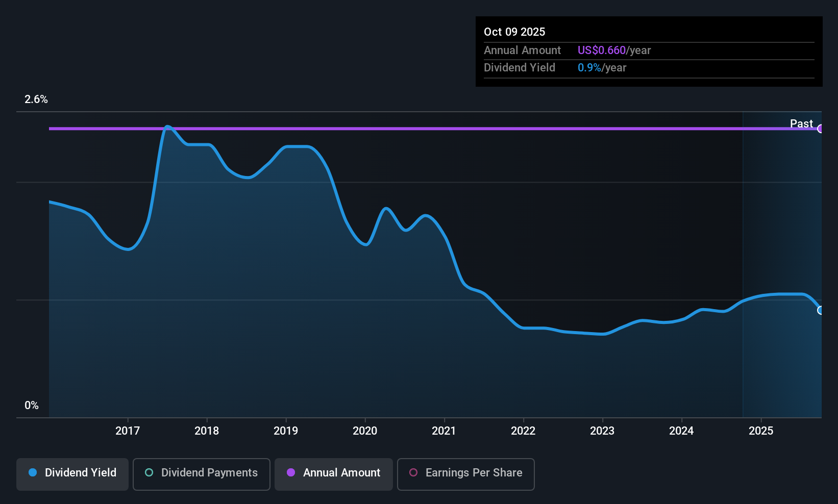Select the blue dividend yield endpoint marker
Viewport: 838px width, 504px height.
coord(820,310)
